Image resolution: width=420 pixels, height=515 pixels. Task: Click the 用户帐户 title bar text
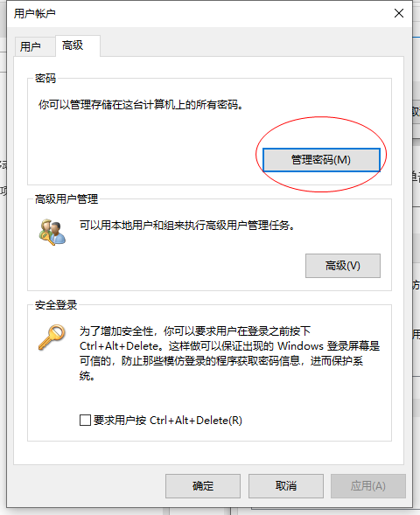(x=34, y=13)
